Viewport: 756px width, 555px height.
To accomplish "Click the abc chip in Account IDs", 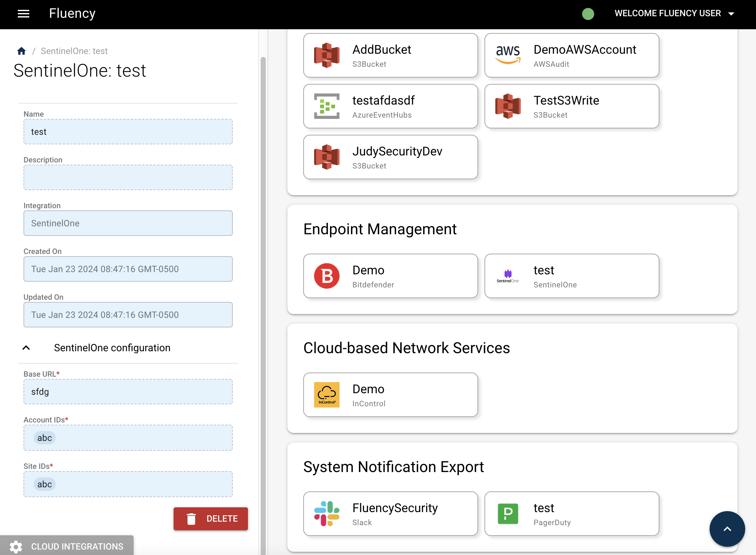I will (x=45, y=438).
